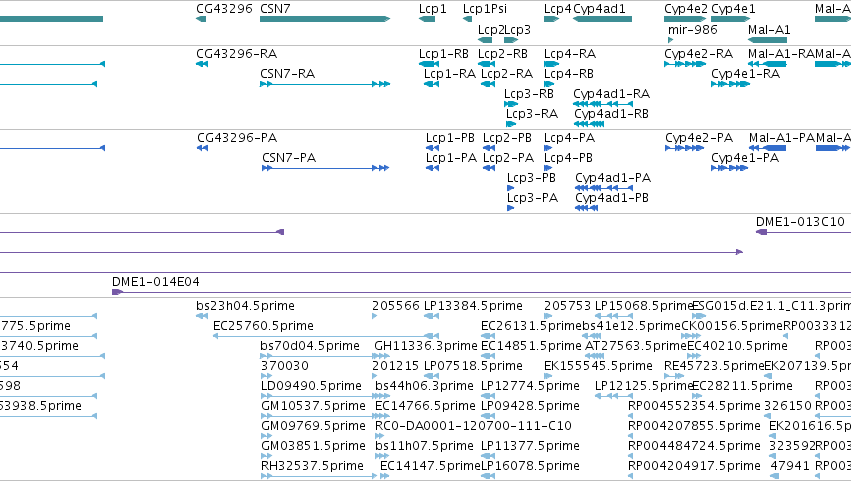Click the 370030 EST label
This screenshot has height=481, width=851.
(x=285, y=366)
